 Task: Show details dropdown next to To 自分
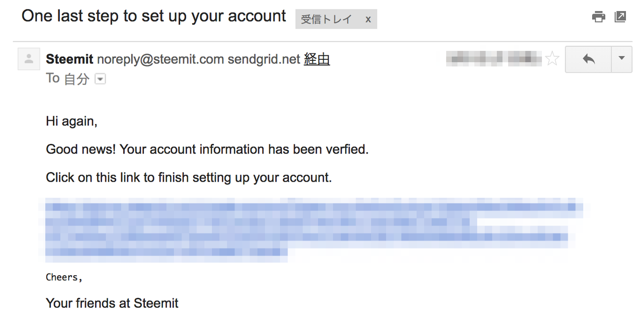[x=101, y=79]
